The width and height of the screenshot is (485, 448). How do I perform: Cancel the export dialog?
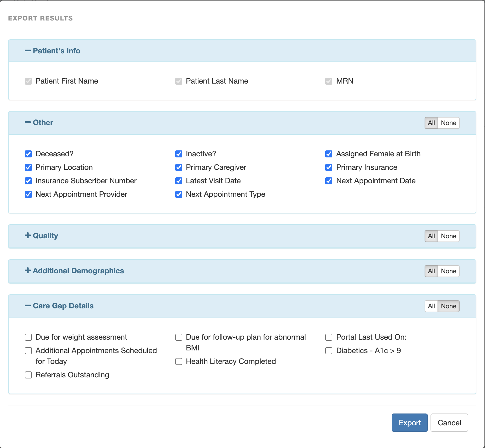point(449,423)
